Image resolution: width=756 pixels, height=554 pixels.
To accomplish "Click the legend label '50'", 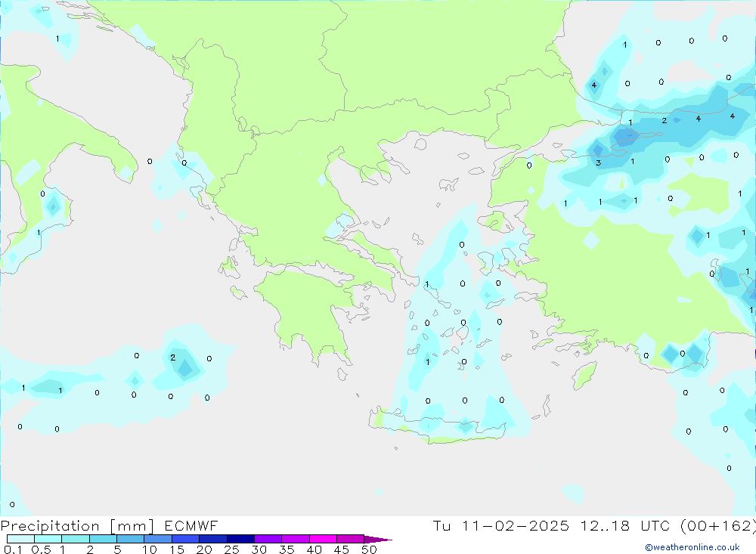I will pyautogui.click(x=369, y=549).
